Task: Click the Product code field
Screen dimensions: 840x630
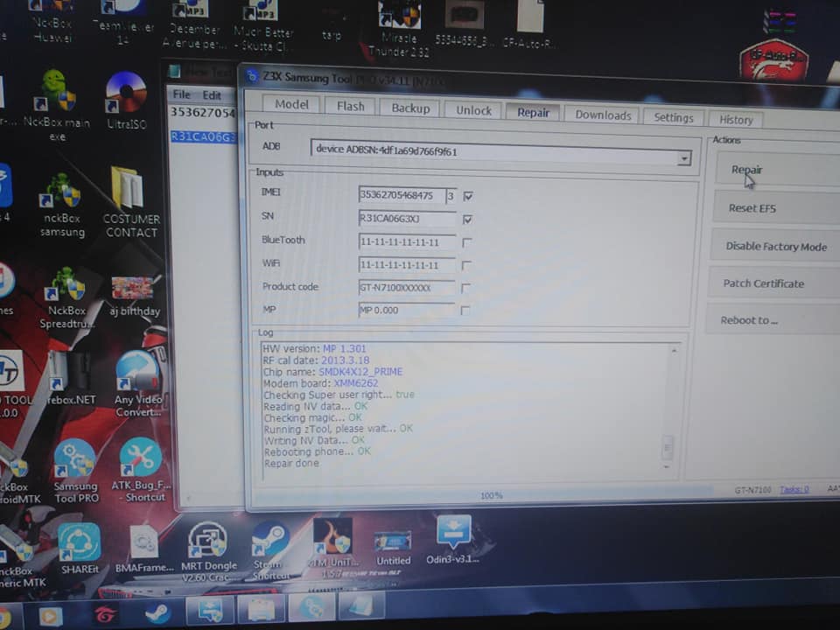Action: pyautogui.click(x=406, y=288)
